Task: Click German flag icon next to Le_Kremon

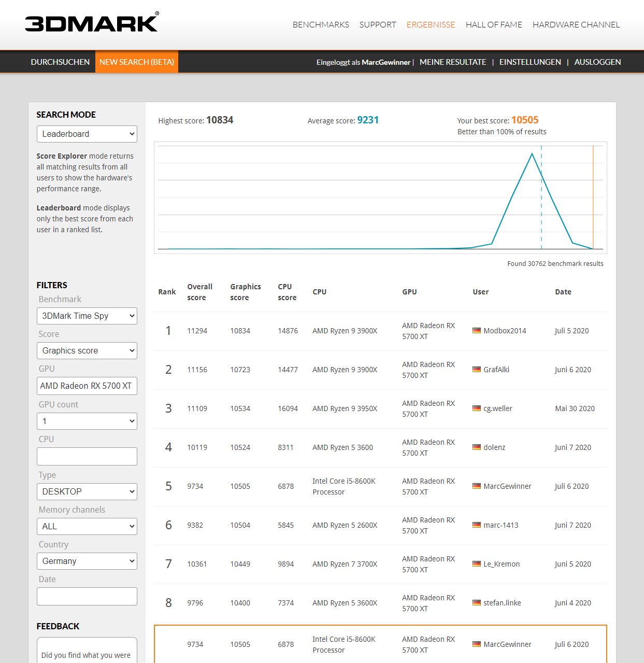Action: (x=477, y=563)
